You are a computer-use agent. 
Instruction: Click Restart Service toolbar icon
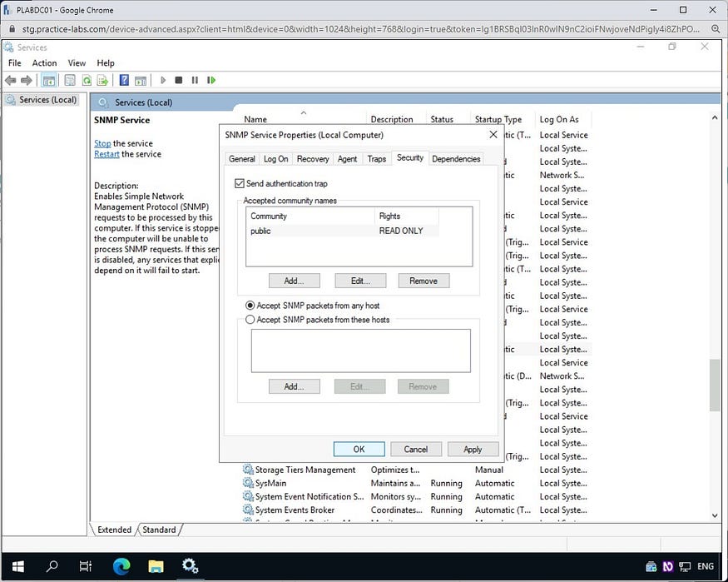(x=211, y=81)
